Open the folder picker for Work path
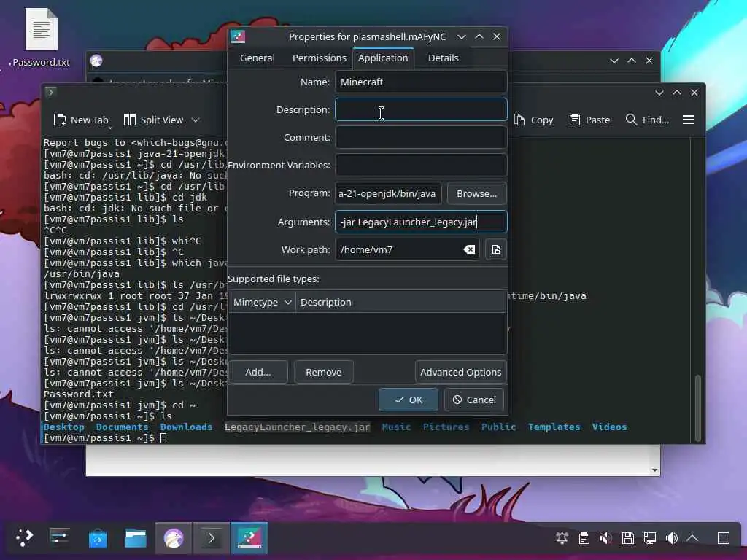Screen dimensions: 747x560 [496, 249]
